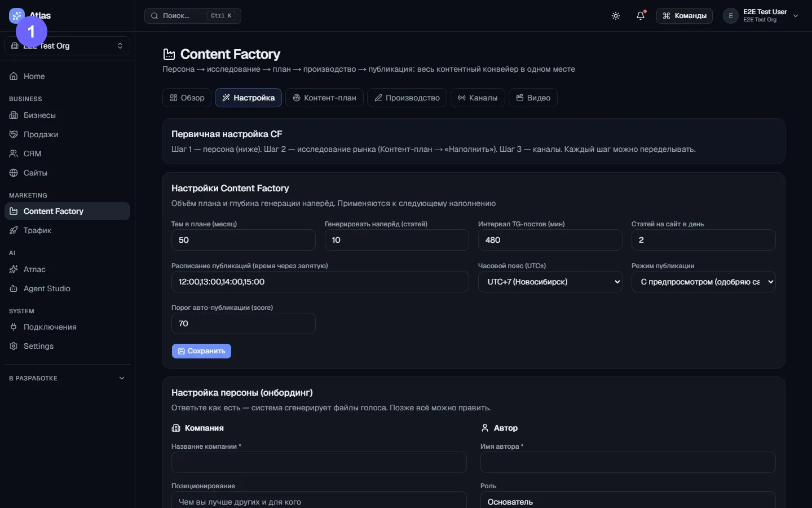Viewport: 812px width, 508px height.
Task: Open the E2E Test Org switcher
Action: tap(67, 46)
